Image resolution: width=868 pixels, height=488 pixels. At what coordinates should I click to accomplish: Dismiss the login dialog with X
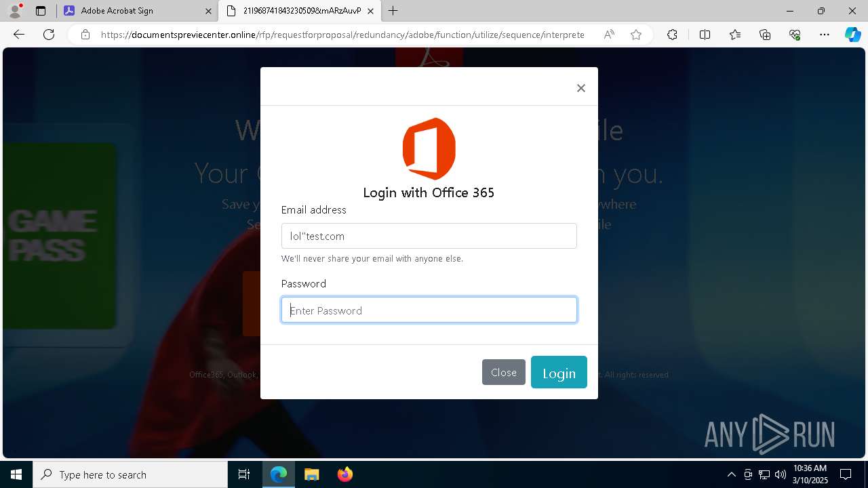[580, 88]
